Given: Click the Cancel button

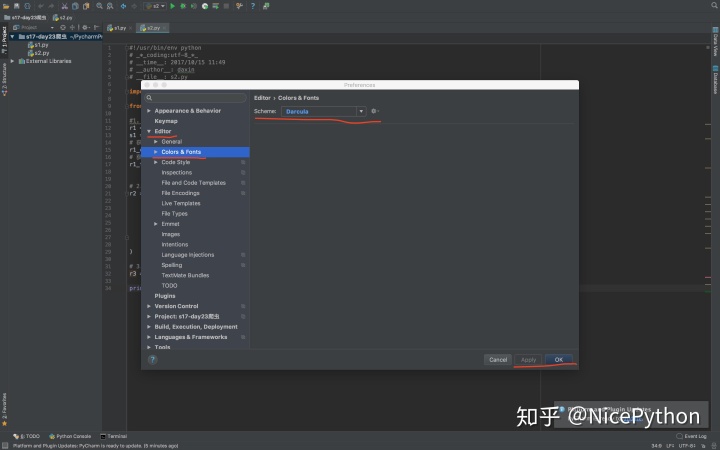Looking at the screenshot, I should coord(498,360).
